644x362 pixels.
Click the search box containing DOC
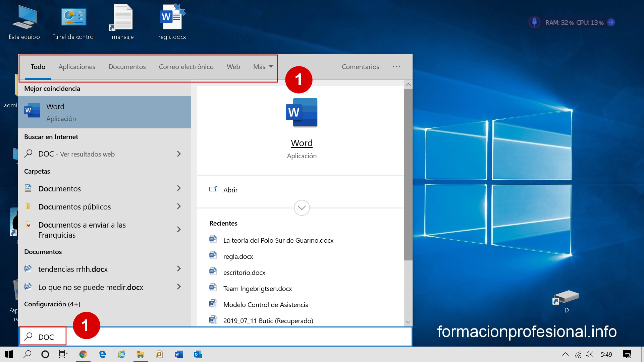pos(215,337)
